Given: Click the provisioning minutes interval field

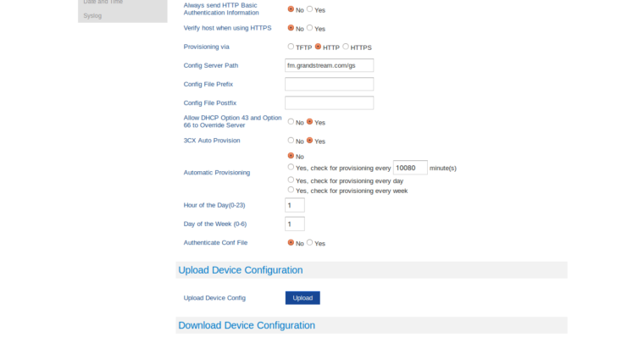Looking at the screenshot, I should [x=410, y=168].
